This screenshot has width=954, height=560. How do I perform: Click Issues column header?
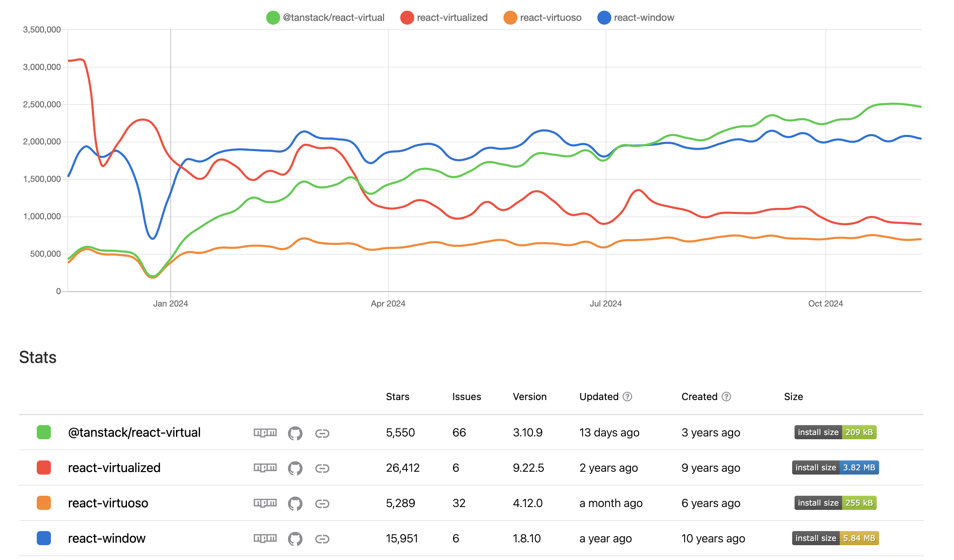click(x=466, y=397)
